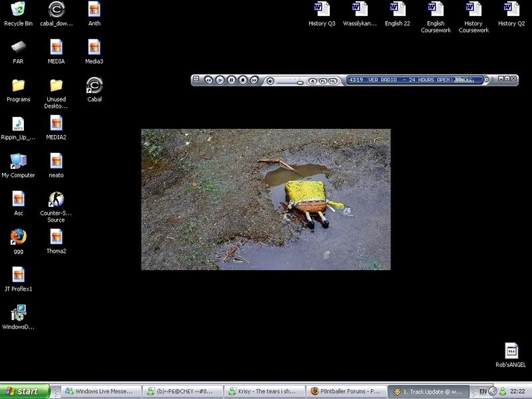The width and height of the screenshot is (532, 399).
Task: Select the ggg Firefox shortcut icon
Action: pyautogui.click(x=19, y=241)
